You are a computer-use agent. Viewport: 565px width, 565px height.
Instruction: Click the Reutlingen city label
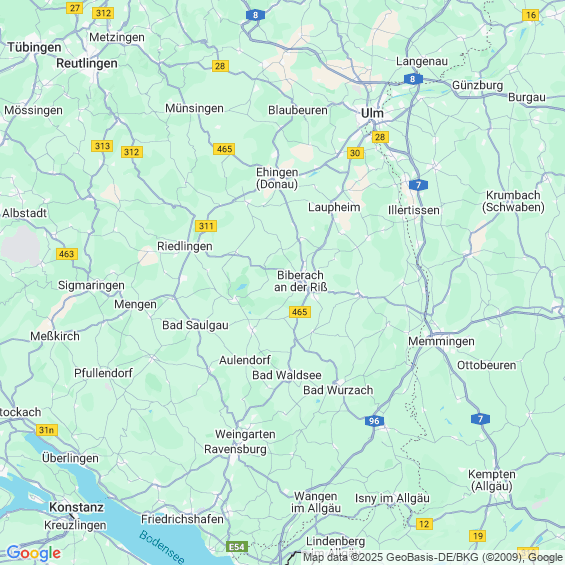click(x=87, y=63)
